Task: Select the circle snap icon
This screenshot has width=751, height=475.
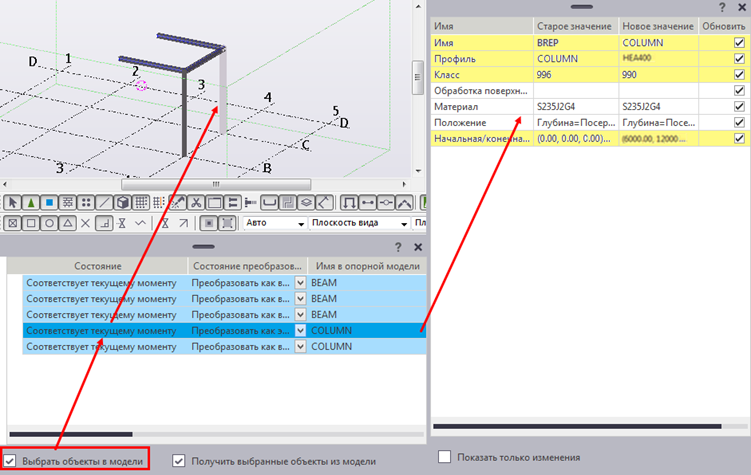Action: (48, 223)
